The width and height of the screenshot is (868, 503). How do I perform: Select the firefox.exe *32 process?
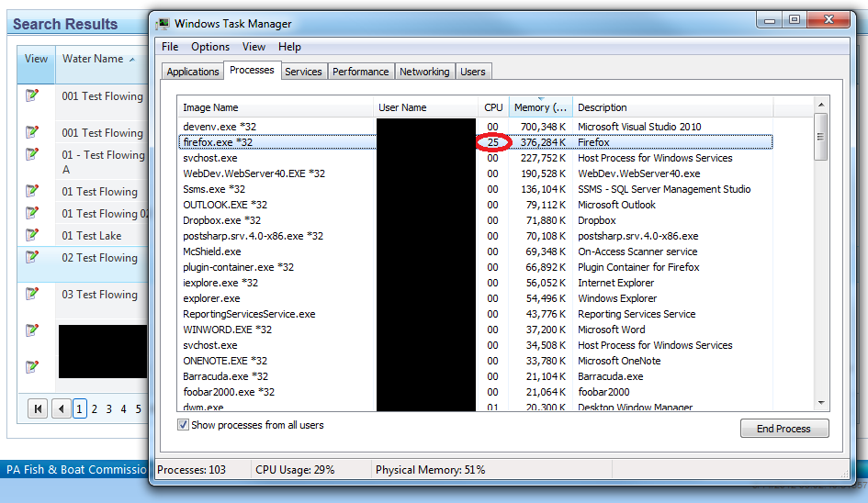coord(476,142)
